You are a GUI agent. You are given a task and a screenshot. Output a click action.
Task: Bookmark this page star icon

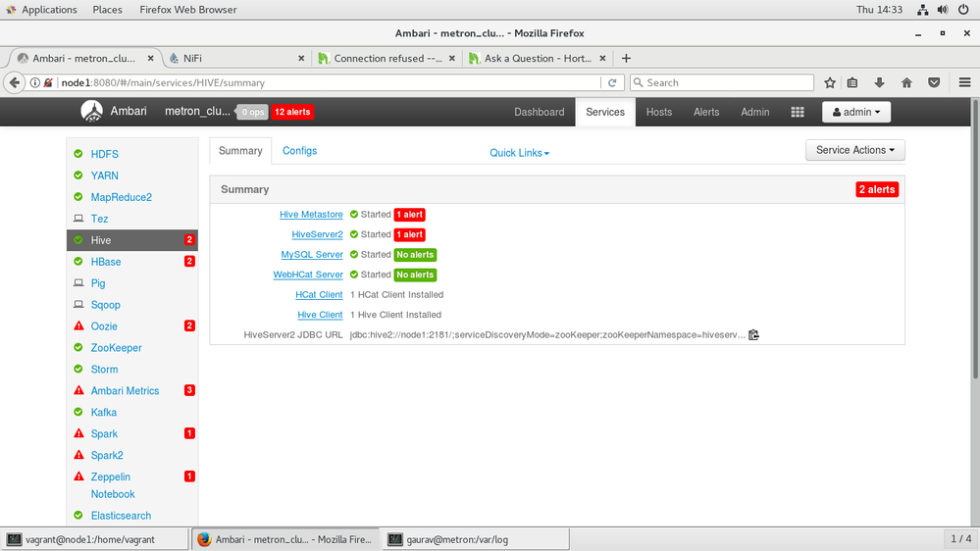click(x=830, y=82)
